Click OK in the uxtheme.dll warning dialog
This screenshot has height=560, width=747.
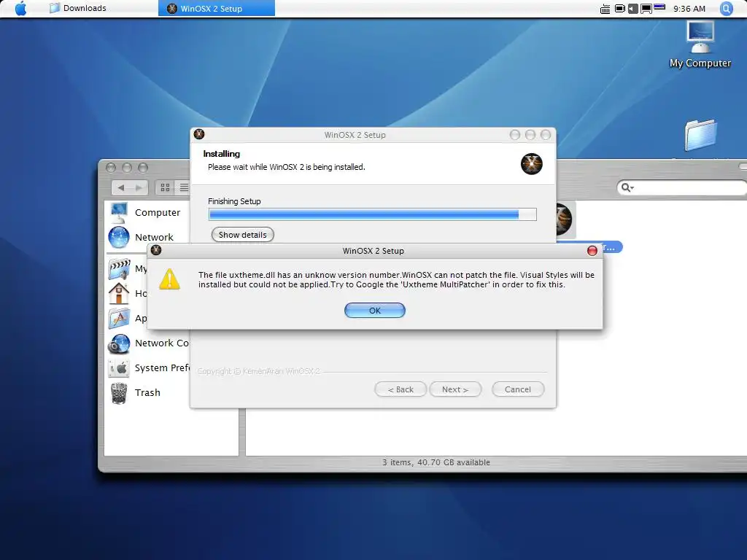click(374, 311)
